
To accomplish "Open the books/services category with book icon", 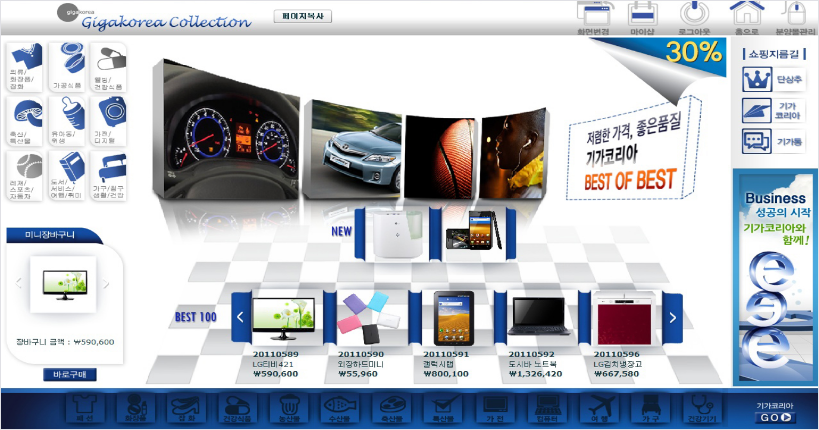I will point(67,176).
